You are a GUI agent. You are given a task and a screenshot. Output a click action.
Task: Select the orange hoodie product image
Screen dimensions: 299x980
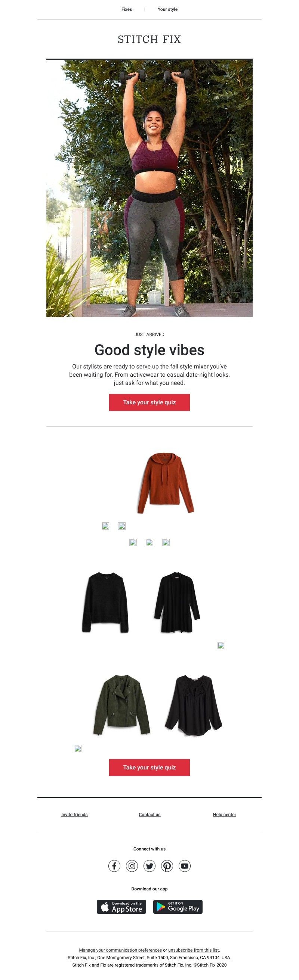click(166, 482)
